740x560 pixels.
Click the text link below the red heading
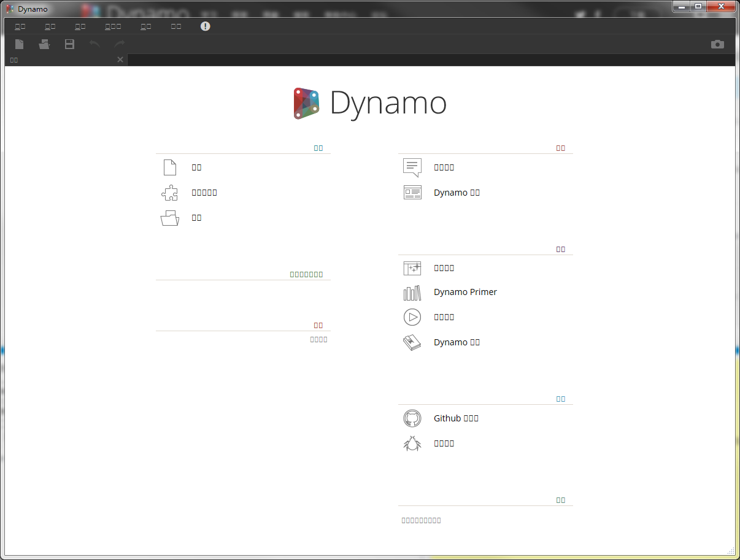[x=318, y=339]
